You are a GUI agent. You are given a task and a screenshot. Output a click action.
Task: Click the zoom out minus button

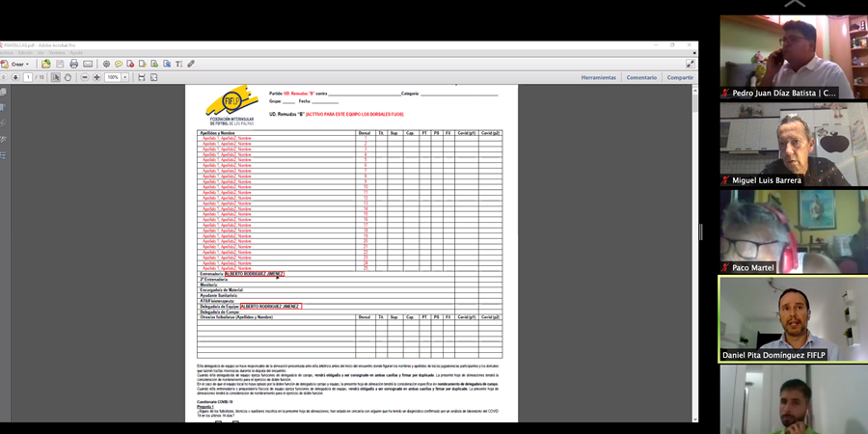(x=85, y=77)
